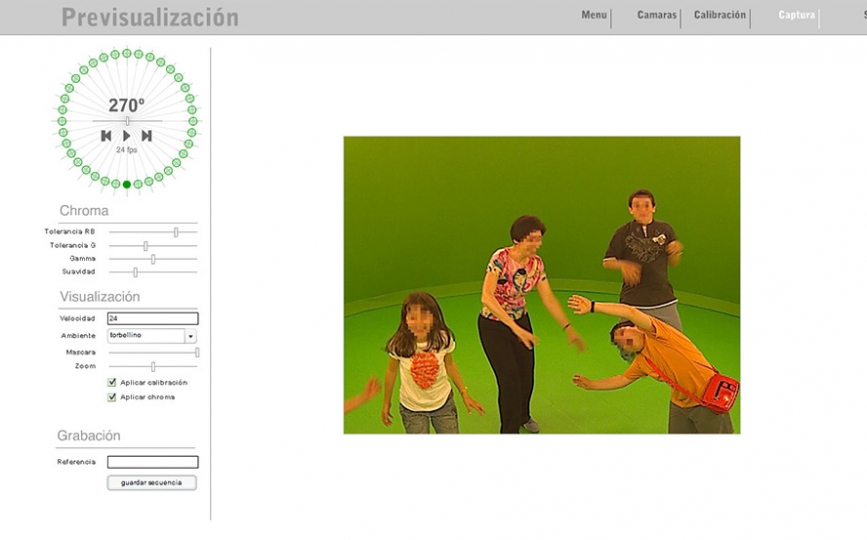Play the 24 fps preview sequence
The height and width of the screenshot is (540, 867).
pyautogui.click(x=127, y=135)
